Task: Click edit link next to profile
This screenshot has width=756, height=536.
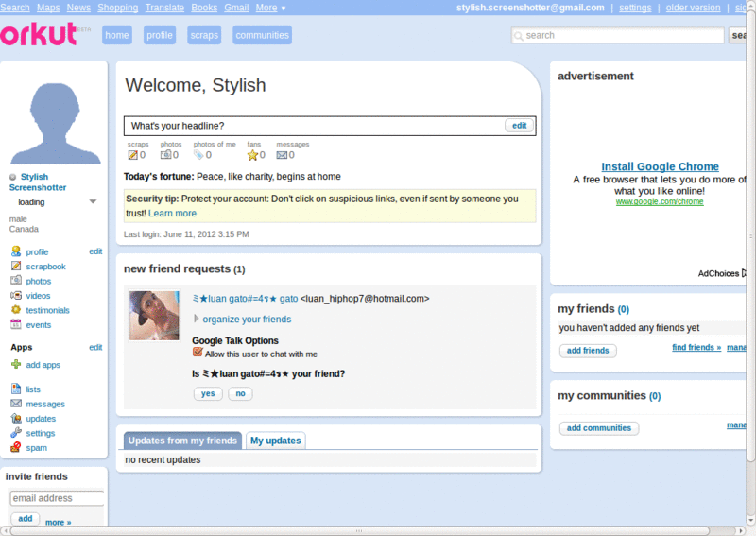Action: coord(95,251)
